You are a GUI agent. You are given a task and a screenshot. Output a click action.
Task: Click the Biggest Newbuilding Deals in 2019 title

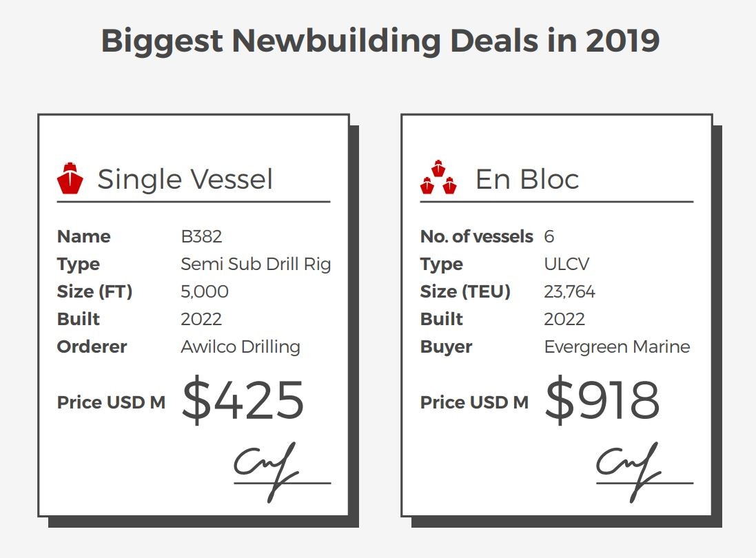[x=380, y=41]
